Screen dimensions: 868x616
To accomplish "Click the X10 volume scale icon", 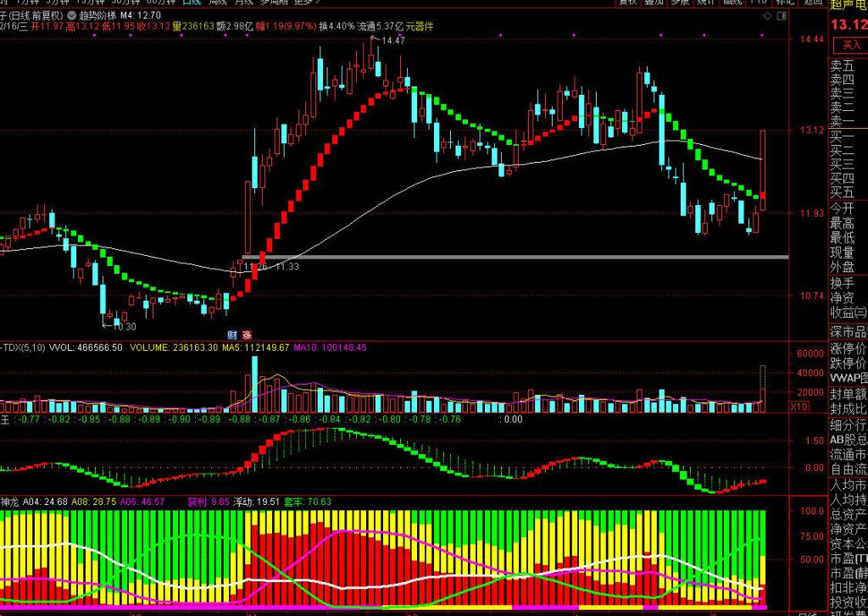I will [798, 408].
